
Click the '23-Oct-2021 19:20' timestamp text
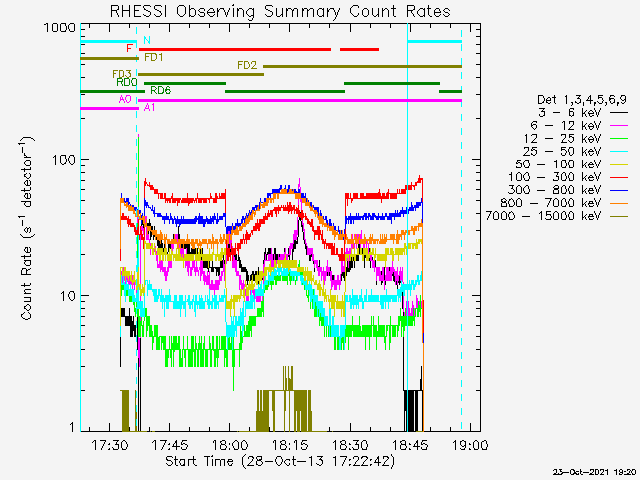click(594, 472)
